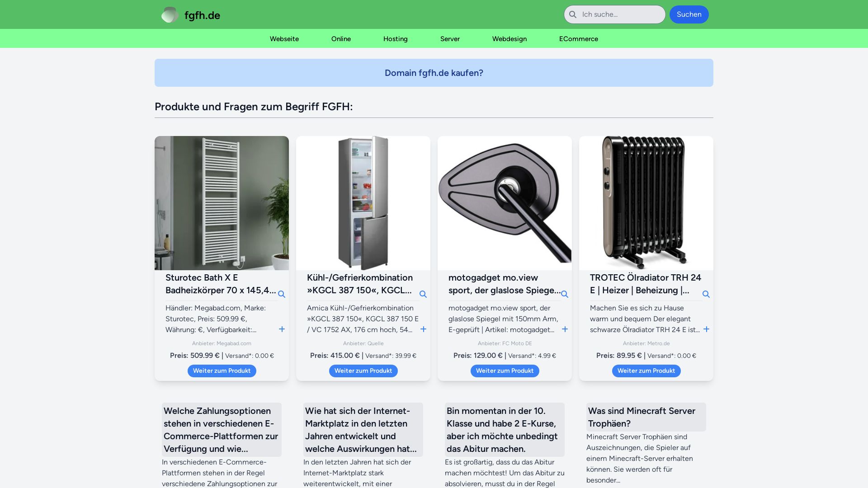This screenshot has width=868, height=488.
Task: Expand Sturotec description with plus icon
Action: [282, 329]
